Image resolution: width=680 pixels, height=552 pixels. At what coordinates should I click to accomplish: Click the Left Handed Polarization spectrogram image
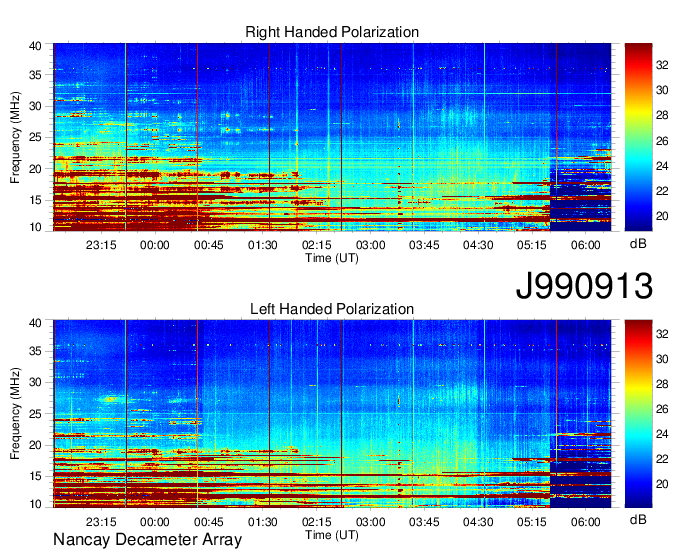[332, 414]
